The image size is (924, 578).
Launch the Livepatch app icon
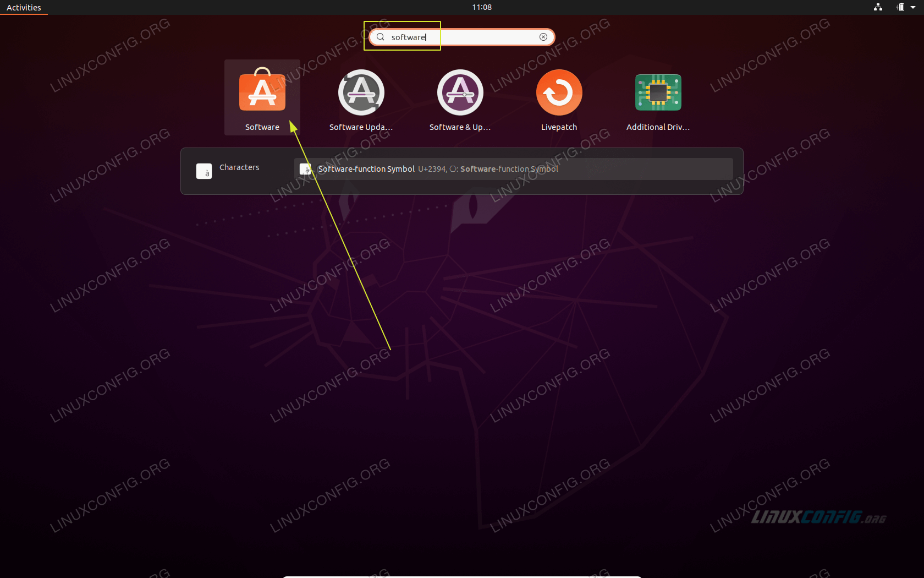(559, 92)
